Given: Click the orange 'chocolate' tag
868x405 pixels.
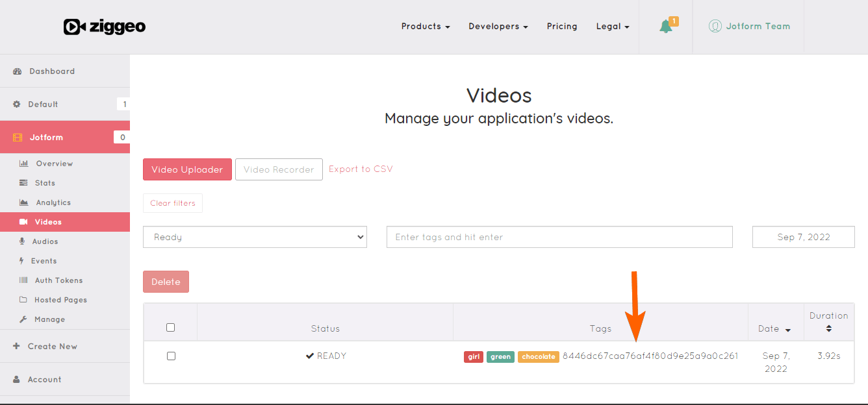Looking at the screenshot, I should tap(539, 356).
